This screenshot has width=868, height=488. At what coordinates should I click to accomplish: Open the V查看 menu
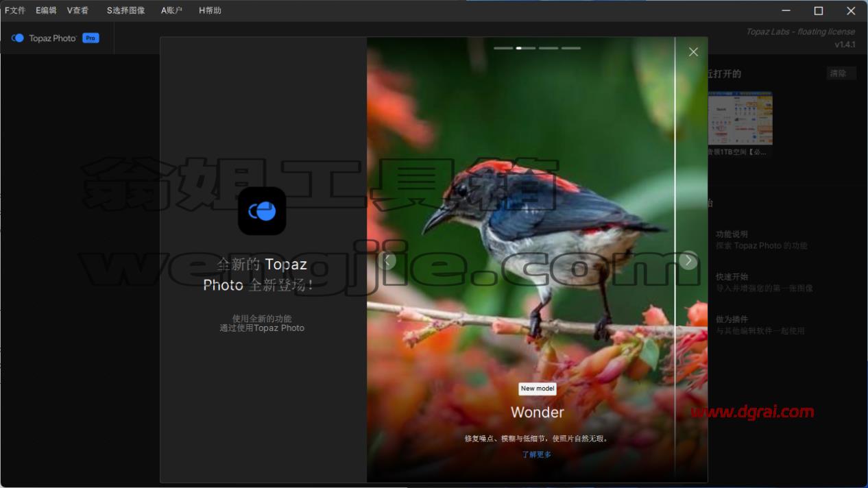[77, 10]
